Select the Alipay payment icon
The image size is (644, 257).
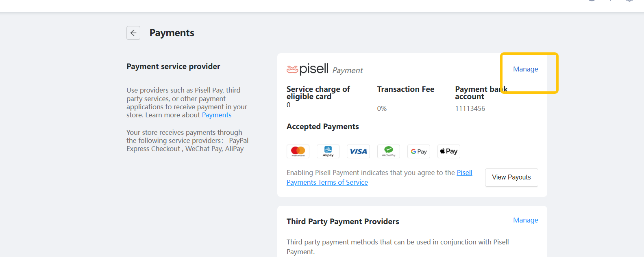pyautogui.click(x=328, y=151)
